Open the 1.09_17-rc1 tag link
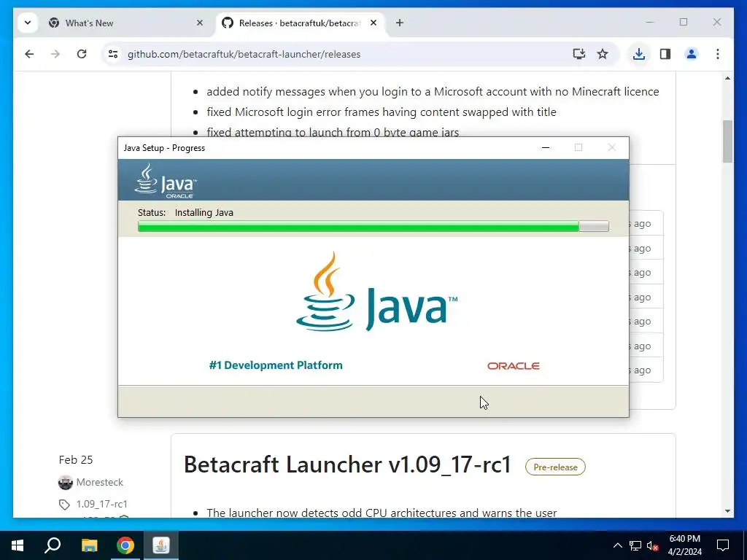The image size is (747, 560). click(102, 504)
